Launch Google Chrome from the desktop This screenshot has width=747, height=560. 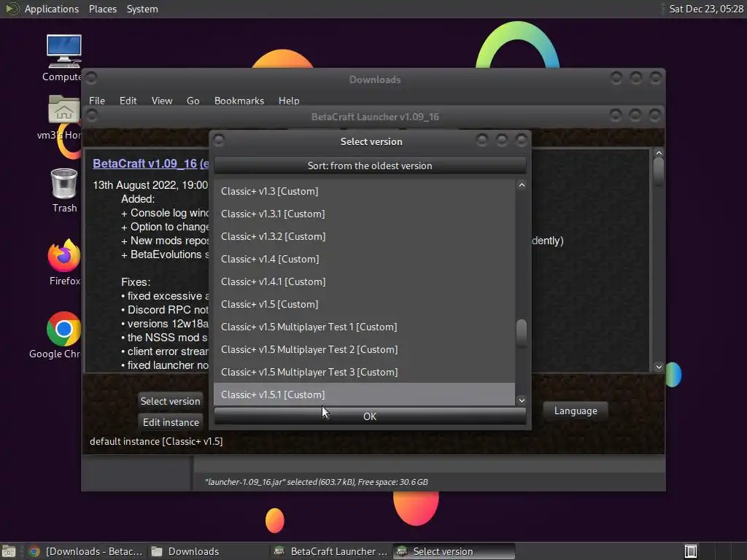[63, 329]
